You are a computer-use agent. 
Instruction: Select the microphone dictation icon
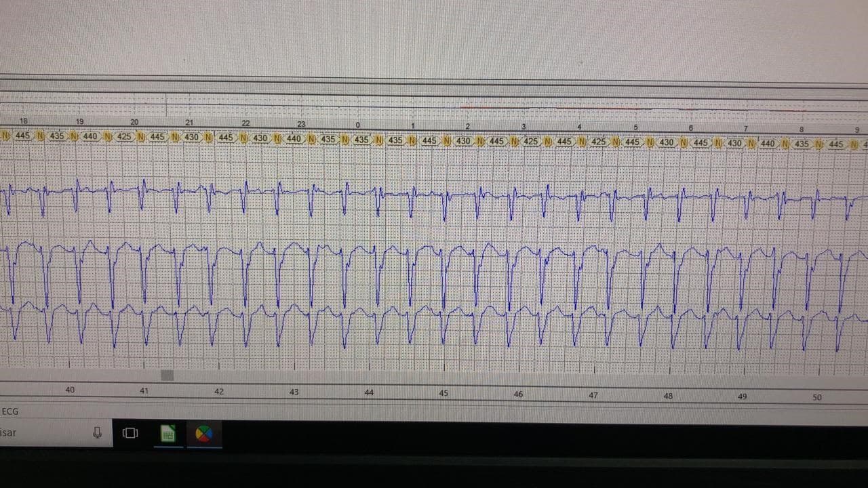click(x=99, y=432)
